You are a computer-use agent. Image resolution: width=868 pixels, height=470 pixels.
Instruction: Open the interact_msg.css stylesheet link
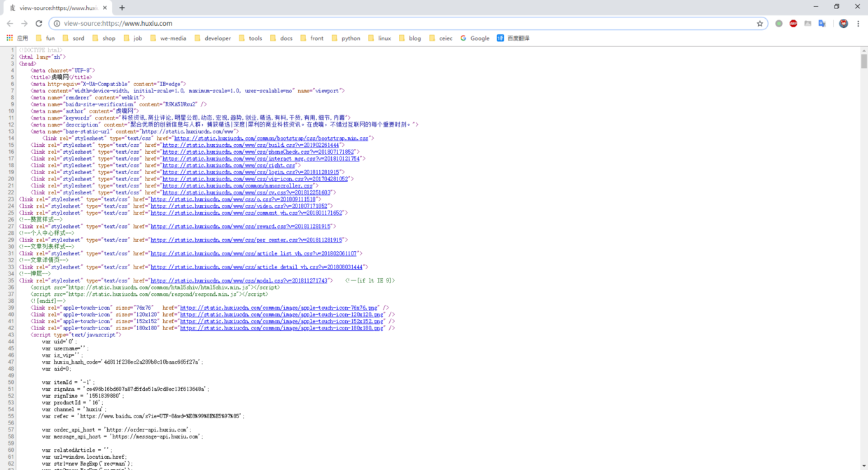pyautogui.click(x=261, y=159)
